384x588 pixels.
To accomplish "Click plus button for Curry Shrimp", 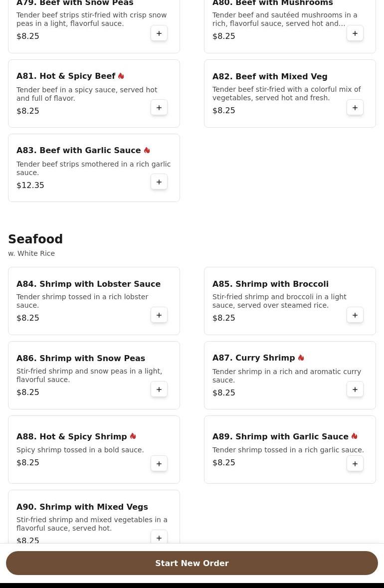I will point(355,390).
